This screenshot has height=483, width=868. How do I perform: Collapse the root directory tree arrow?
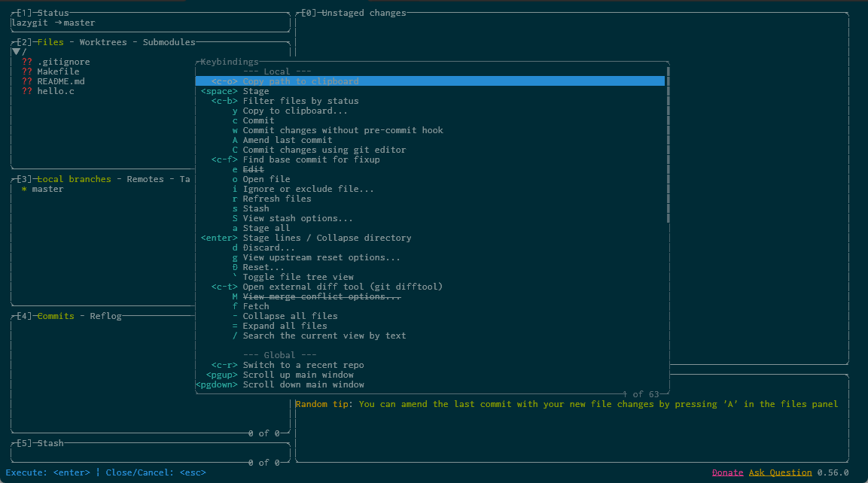pyautogui.click(x=16, y=52)
